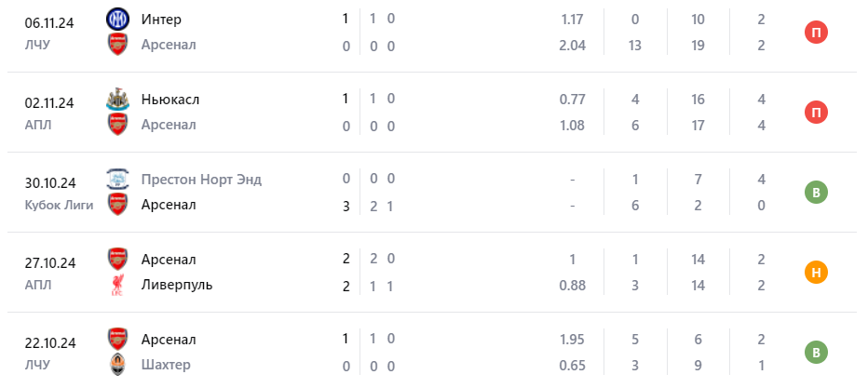The width and height of the screenshot is (868, 388).
Task: Click red loss badge for Inter match
Action: pyautogui.click(x=816, y=33)
